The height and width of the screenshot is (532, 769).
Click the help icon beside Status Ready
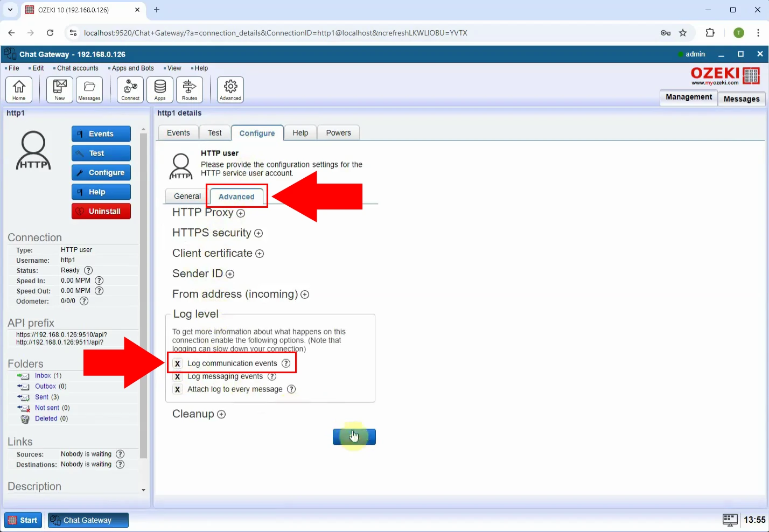(88, 270)
